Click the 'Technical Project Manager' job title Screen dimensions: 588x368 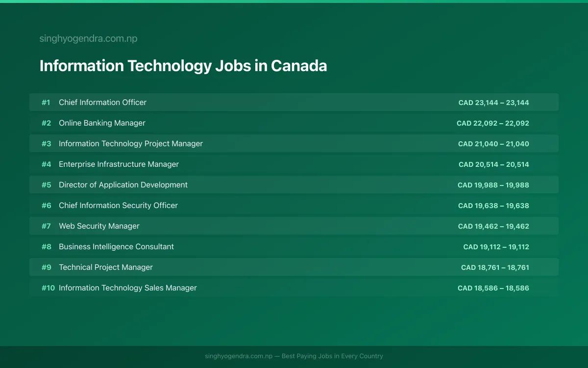pos(106,267)
